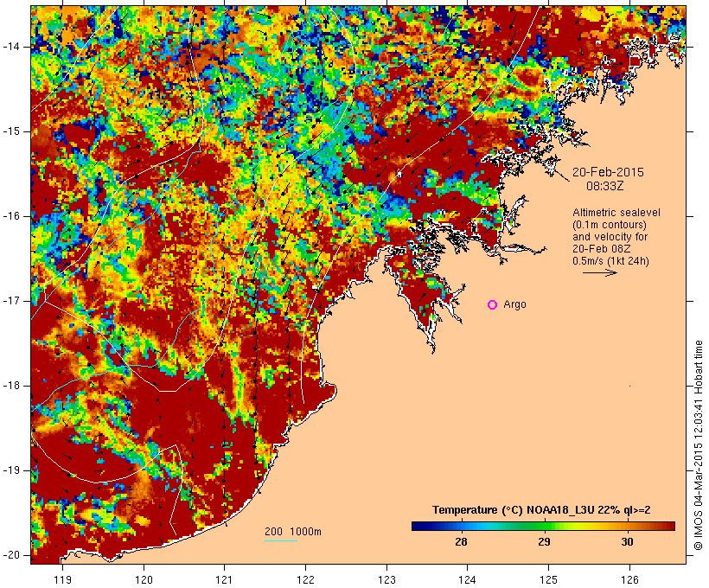Click the longitude label 122
This screenshot has width=709, height=588.
click(306, 579)
